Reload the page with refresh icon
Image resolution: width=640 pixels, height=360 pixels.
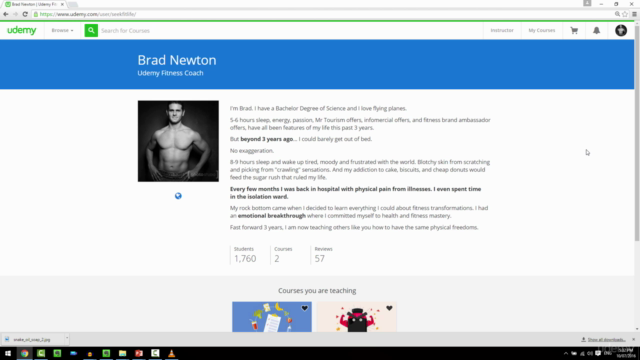[25, 14]
